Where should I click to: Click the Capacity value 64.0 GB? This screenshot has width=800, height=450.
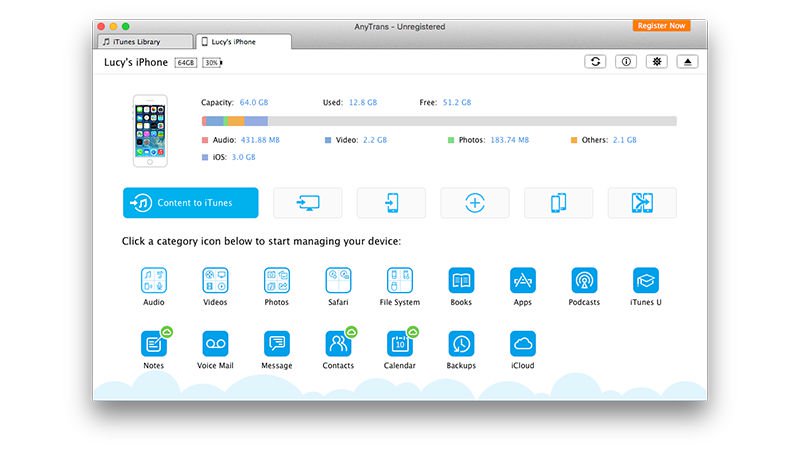[254, 103]
